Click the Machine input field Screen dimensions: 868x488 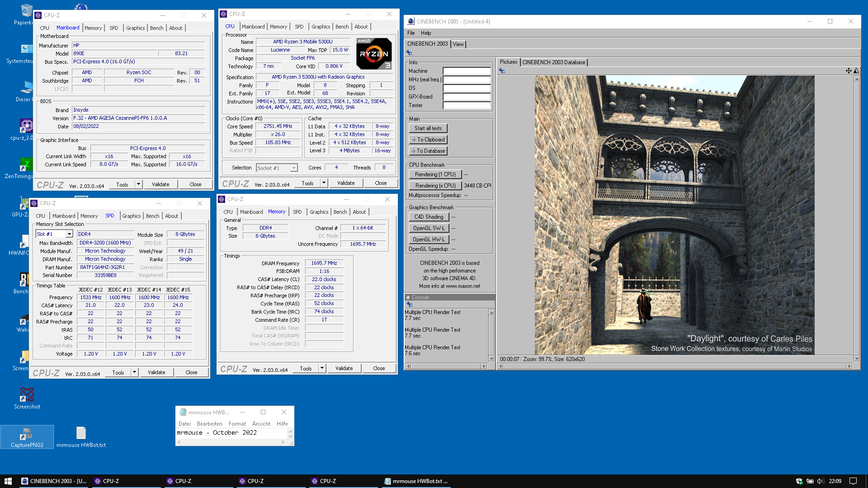(x=467, y=71)
